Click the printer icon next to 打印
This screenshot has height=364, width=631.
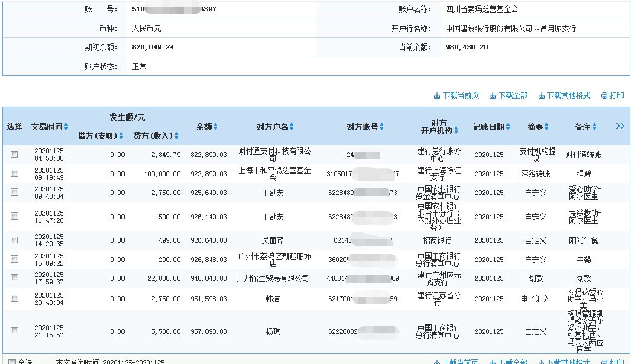click(x=604, y=96)
